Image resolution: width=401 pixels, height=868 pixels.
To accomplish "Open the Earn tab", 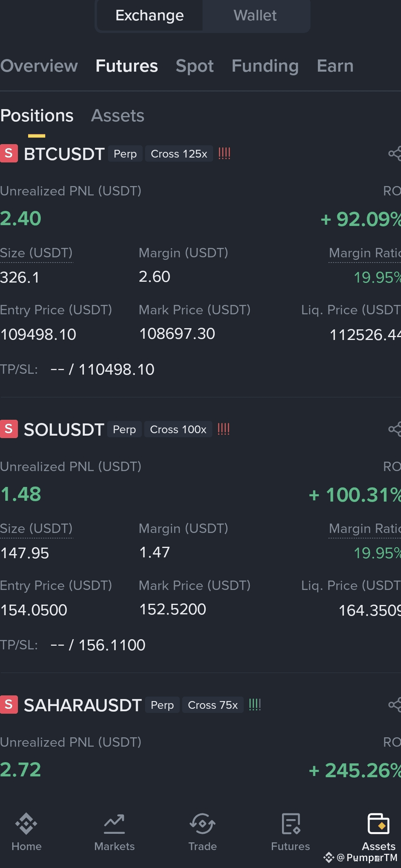I will (x=335, y=66).
